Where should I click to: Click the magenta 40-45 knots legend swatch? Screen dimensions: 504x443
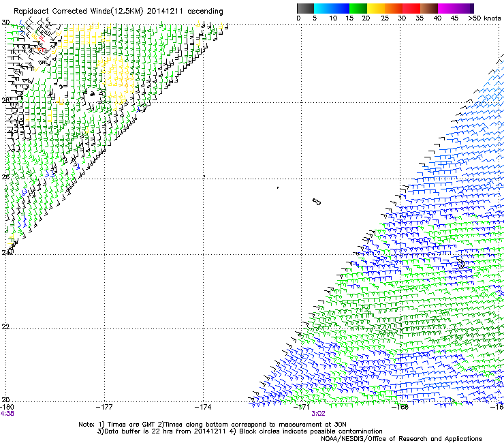[447, 8]
